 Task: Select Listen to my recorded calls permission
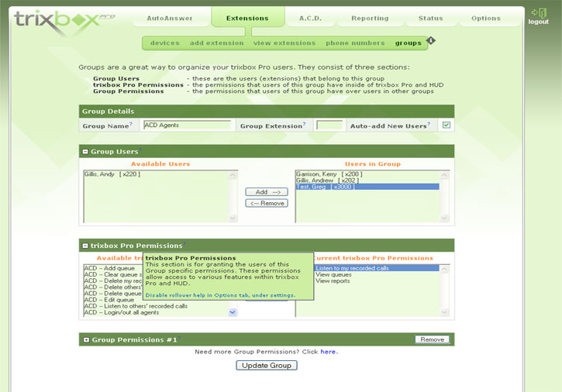coord(377,268)
